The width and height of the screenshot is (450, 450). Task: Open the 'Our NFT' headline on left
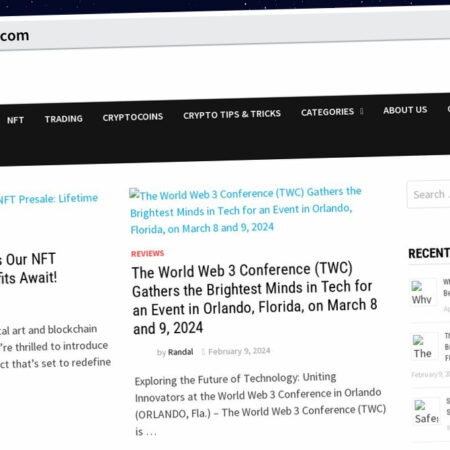(x=28, y=269)
